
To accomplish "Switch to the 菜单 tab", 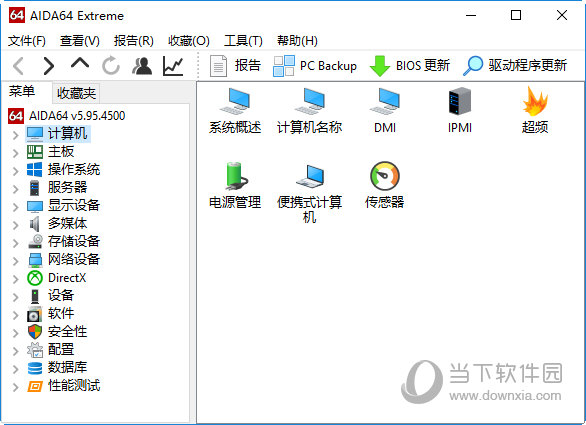I will [22, 91].
